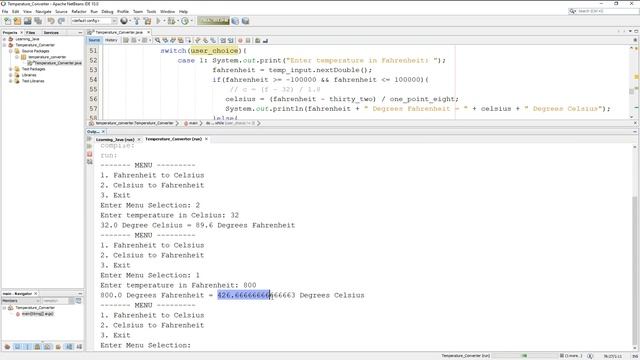This screenshot has height=360, width=640.
Task: Open the Refactor menu
Action: click(79, 11)
